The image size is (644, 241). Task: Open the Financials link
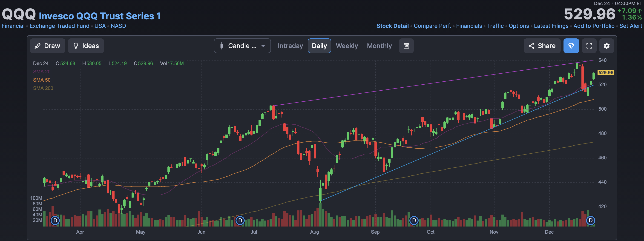[x=469, y=26]
